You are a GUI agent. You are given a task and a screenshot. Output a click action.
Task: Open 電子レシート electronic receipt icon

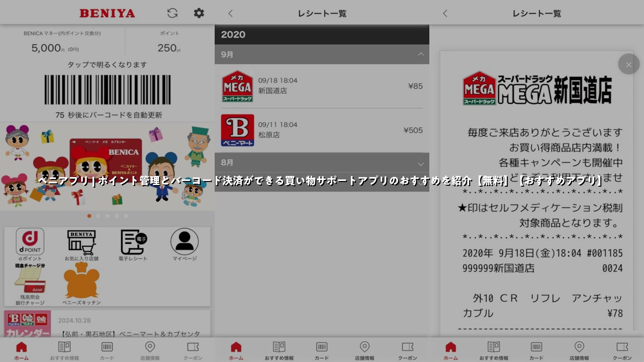click(x=133, y=245)
